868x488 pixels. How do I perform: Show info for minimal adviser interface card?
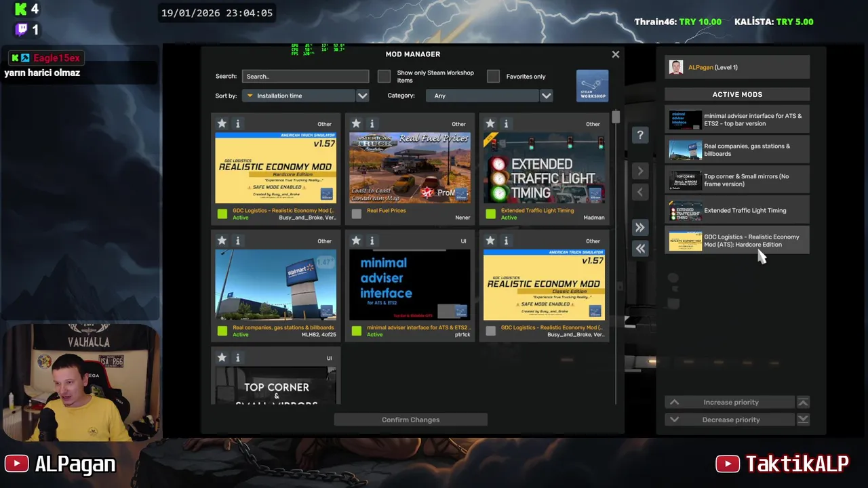(372, 241)
